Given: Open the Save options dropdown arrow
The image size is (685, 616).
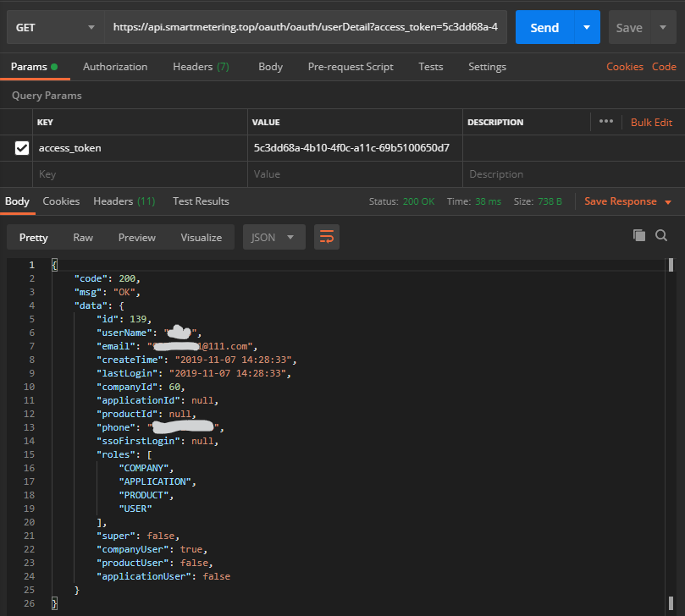Looking at the screenshot, I should point(663,28).
